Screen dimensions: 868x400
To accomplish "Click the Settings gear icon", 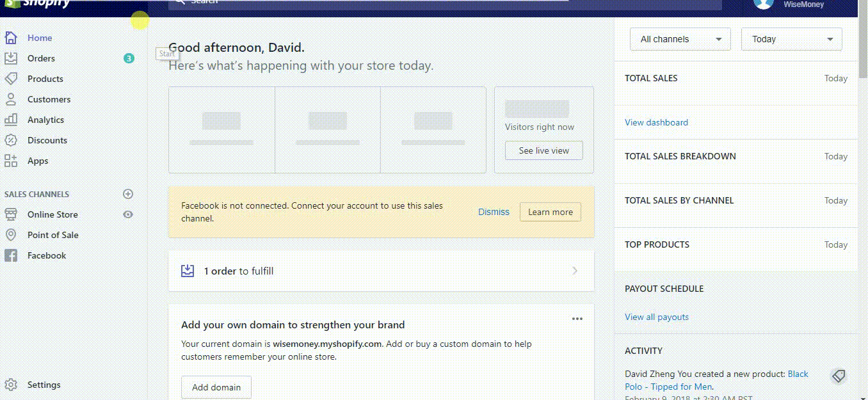I will pos(11,385).
